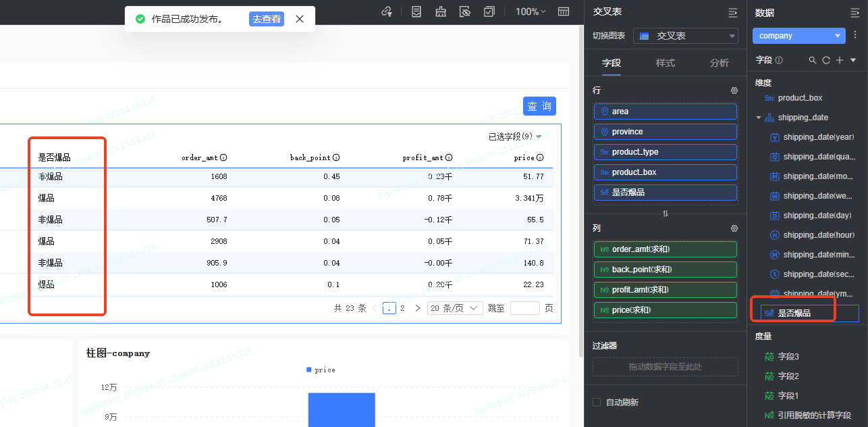This screenshot has height=427, width=868.
Task: Collapse the shipping_date tree node
Action: point(759,118)
